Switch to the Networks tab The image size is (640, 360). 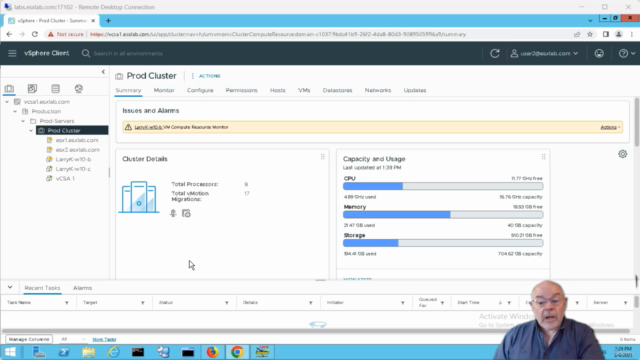[378, 90]
